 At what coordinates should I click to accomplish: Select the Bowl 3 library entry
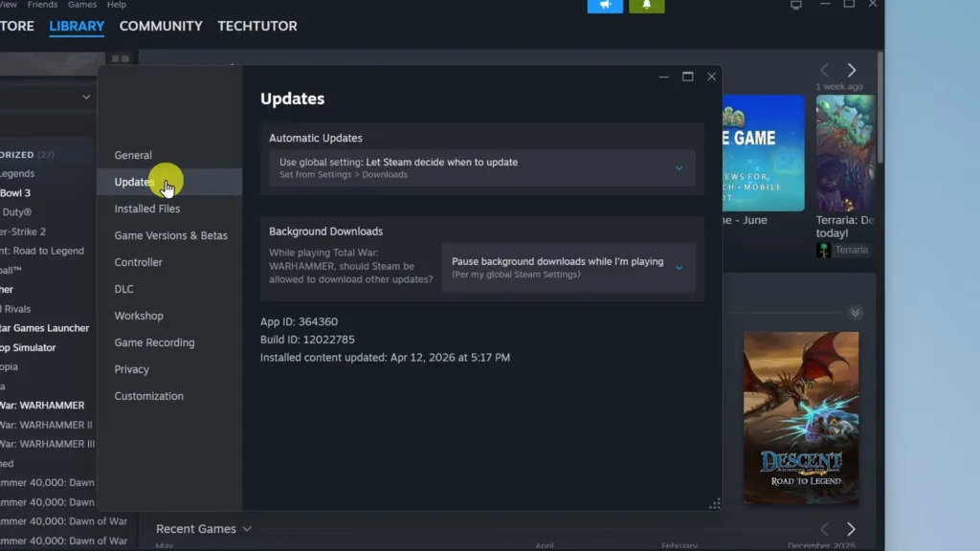click(15, 193)
